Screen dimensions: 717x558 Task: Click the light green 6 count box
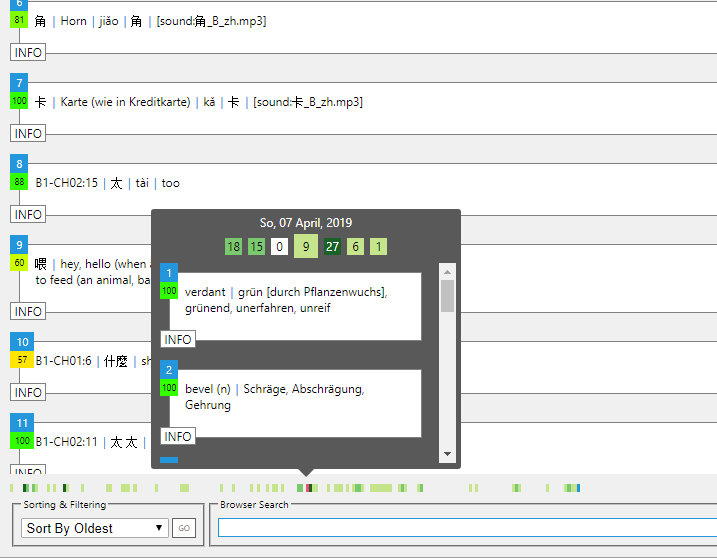click(x=355, y=247)
